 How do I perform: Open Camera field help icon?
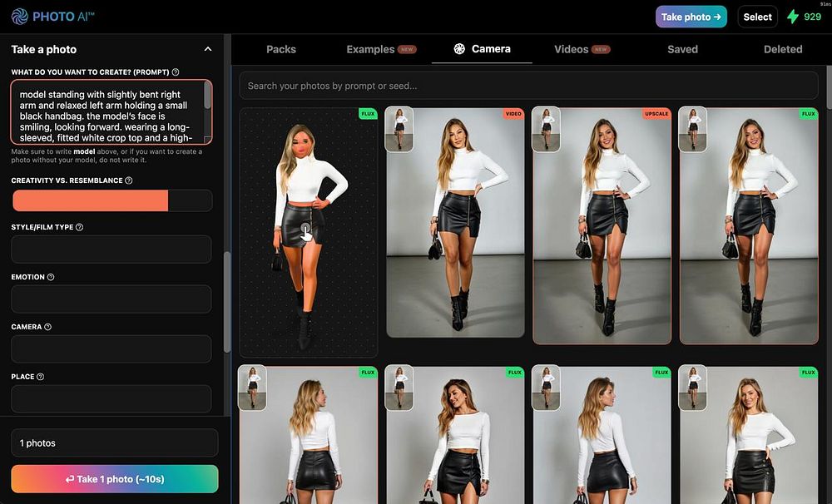pos(47,327)
